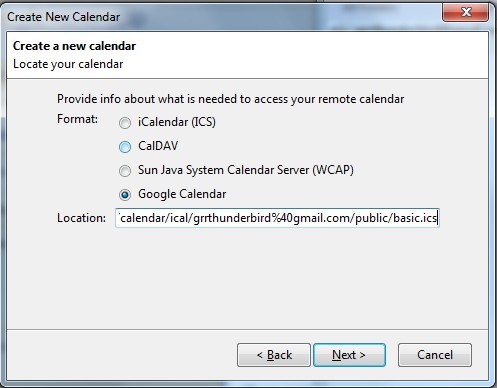The image size is (497, 388).
Task: Click the "Google Calendar" option label text
Action: click(x=182, y=194)
